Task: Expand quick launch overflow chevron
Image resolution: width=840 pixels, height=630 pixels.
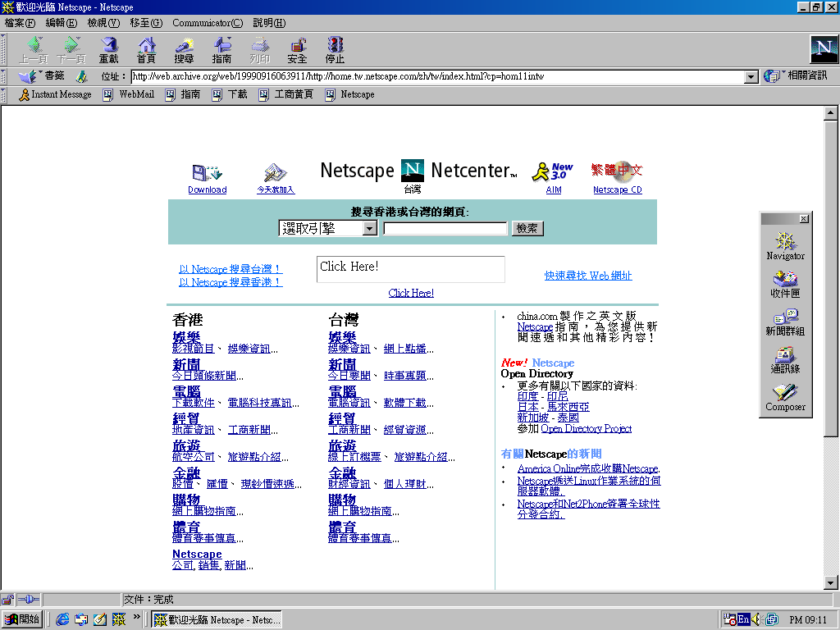Action: (x=137, y=617)
